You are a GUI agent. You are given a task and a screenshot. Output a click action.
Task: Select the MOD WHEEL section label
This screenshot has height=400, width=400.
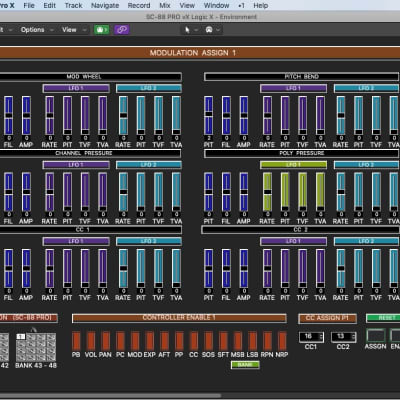point(91,77)
